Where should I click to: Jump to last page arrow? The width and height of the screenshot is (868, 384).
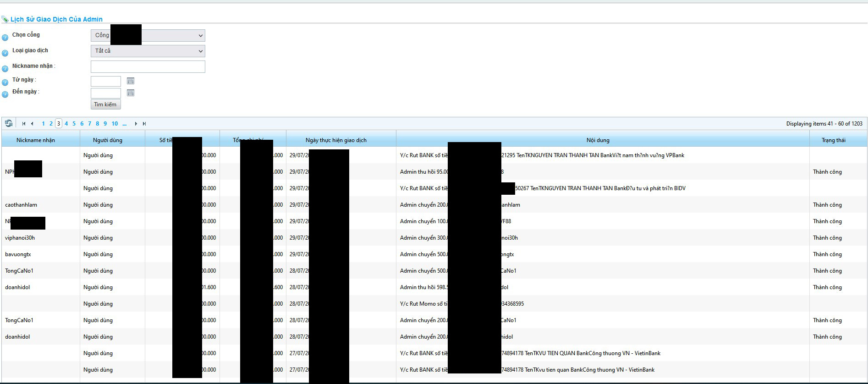[x=144, y=124]
